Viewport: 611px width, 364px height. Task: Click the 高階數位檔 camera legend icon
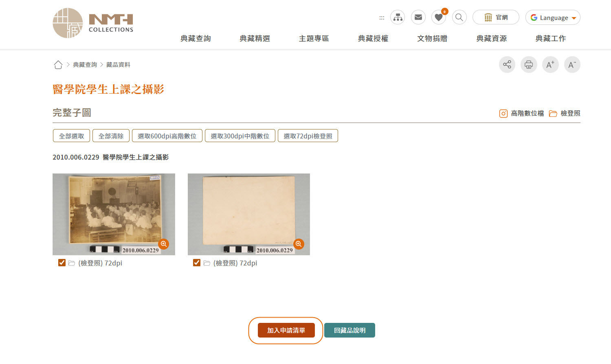point(503,114)
